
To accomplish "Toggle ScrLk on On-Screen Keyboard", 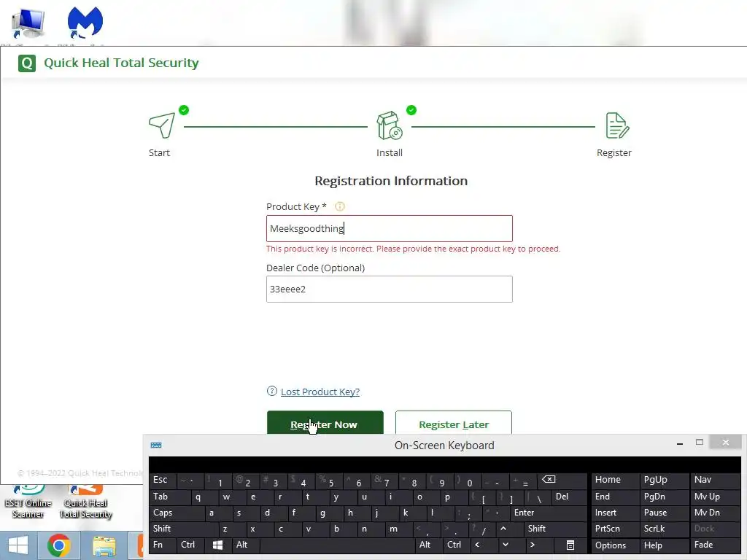I will (x=664, y=529).
